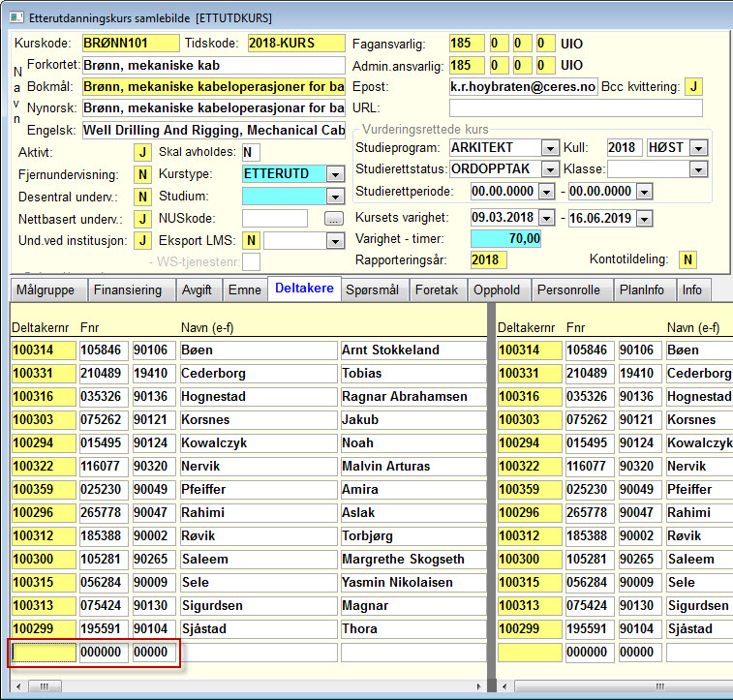The image size is (733, 700).
Task: Click the Varighet - timer field 70,00
Action: tap(505, 239)
